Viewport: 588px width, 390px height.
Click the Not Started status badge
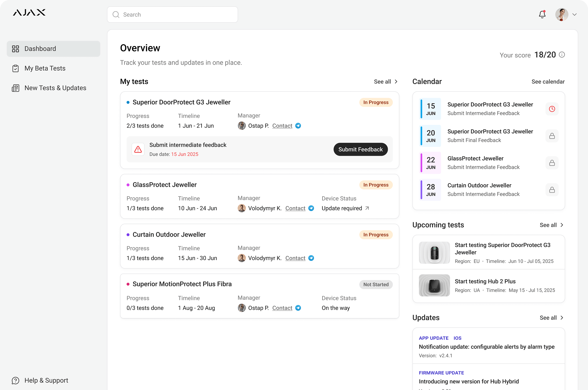[x=376, y=285]
